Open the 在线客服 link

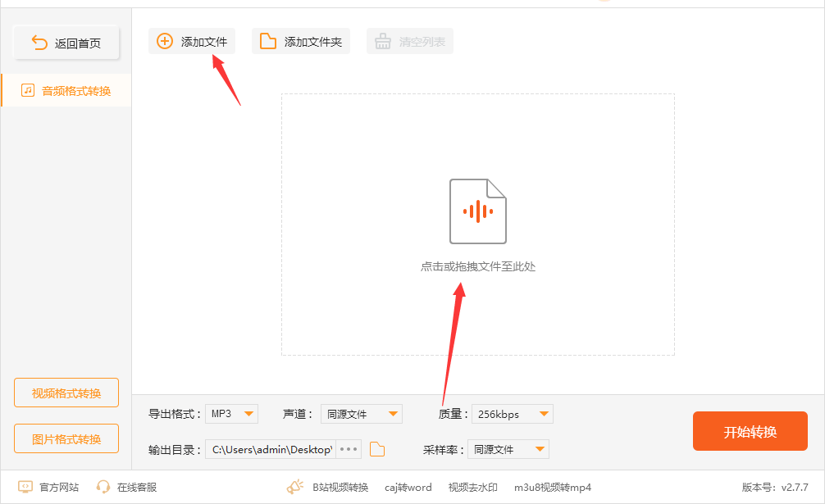(x=137, y=487)
